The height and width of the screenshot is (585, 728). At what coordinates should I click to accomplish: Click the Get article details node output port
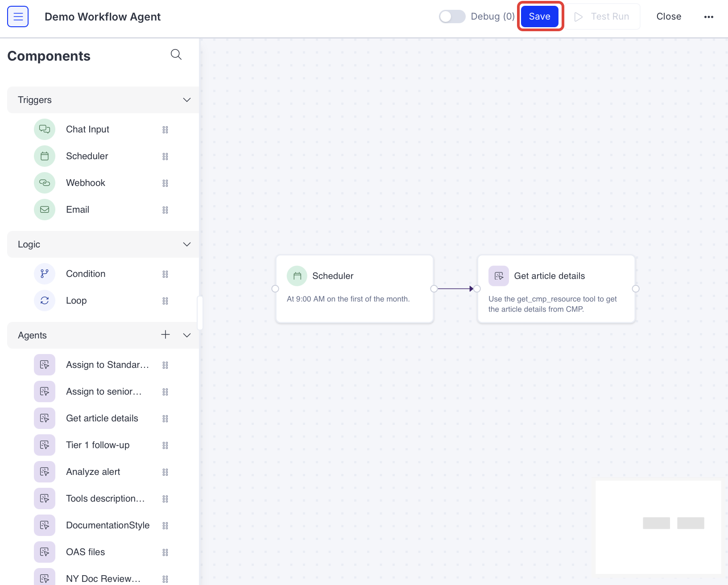[x=636, y=288]
